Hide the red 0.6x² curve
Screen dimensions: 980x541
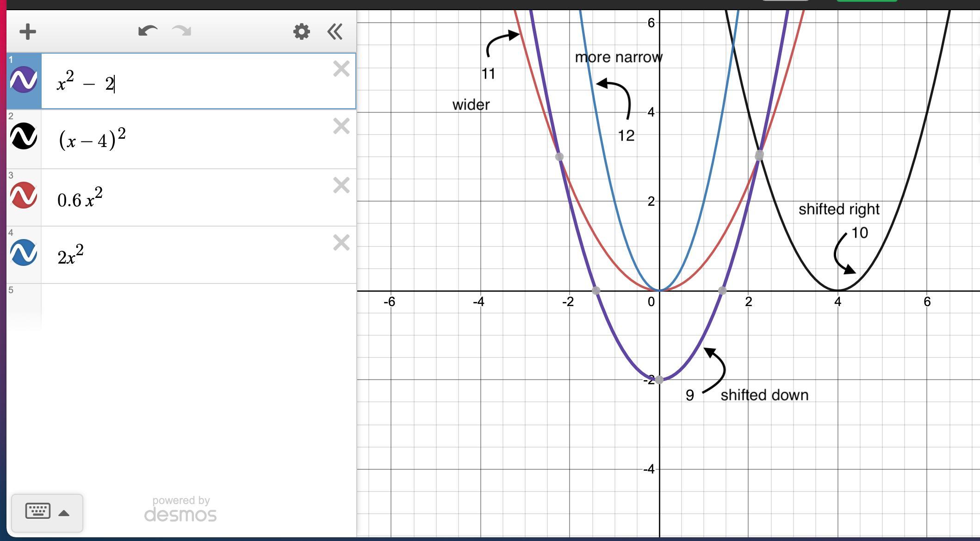[x=24, y=195]
